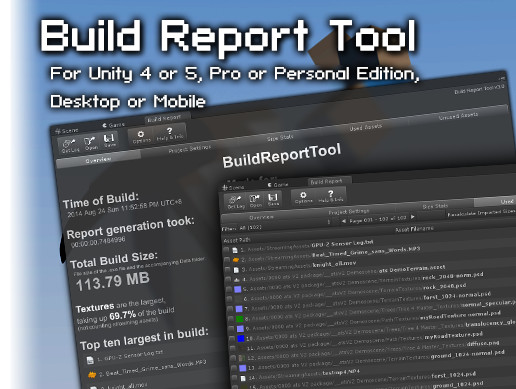Click file icon of knight_all.mov row
Image resolution: width=516 pixels, height=389 pixels.
tap(236, 269)
